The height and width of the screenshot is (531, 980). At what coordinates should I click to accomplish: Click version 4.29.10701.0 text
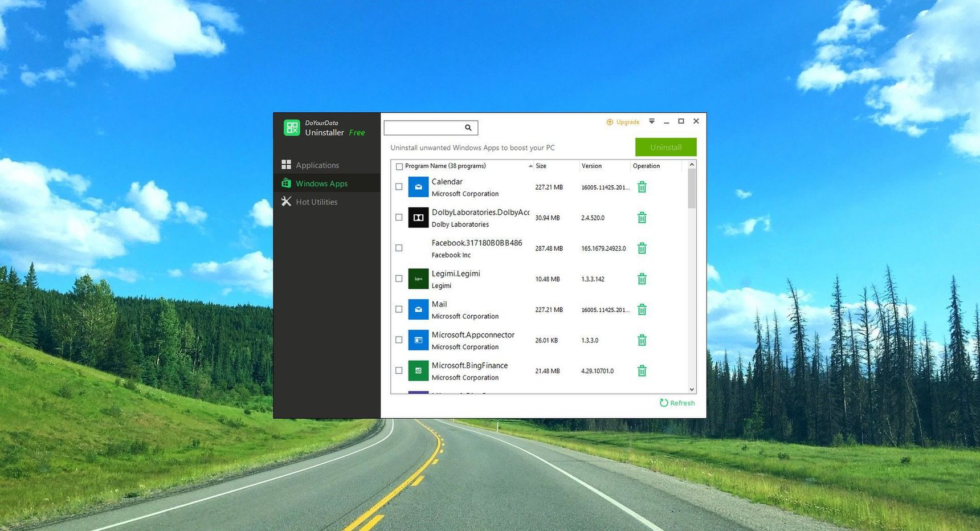click(x=597, y=371)
